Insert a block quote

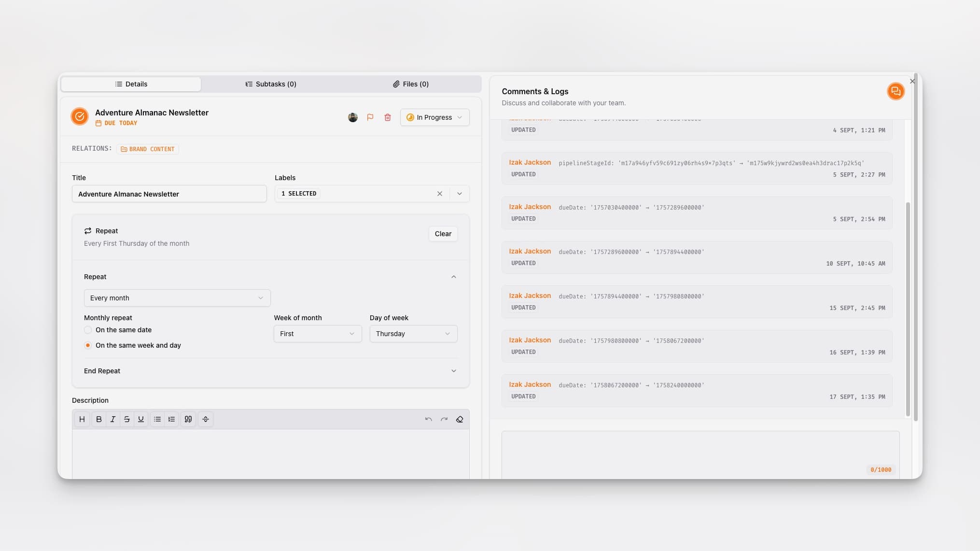[x=188, y=419]
